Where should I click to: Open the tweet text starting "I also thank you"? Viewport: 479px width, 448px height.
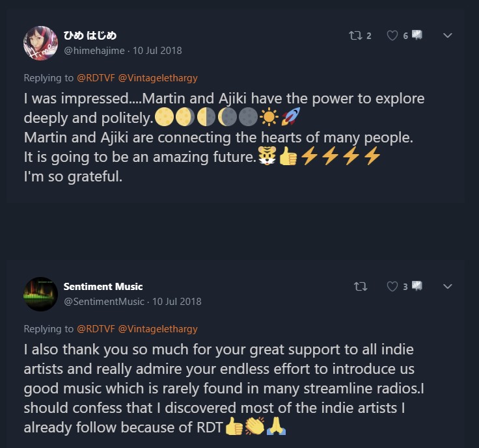[x=219, y=388]
